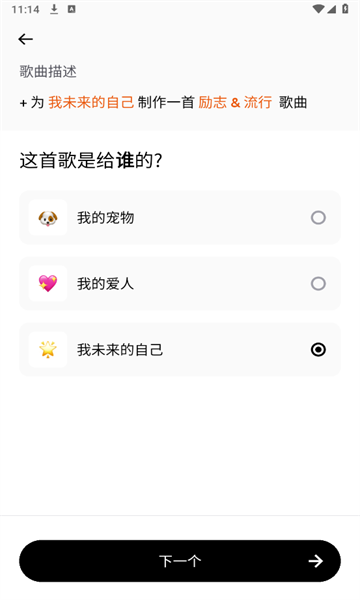Tap the Wi-Fi signal icon

pos(318,9)
